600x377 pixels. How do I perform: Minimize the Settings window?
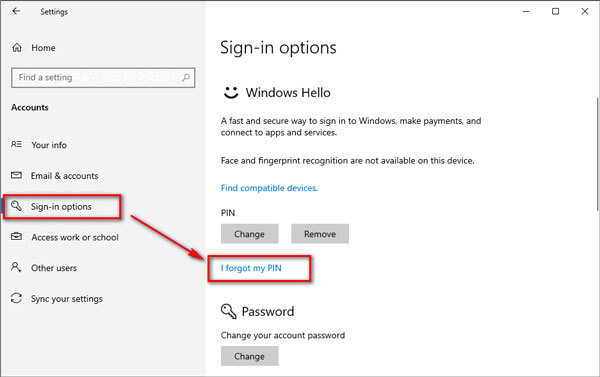point(526,11)
